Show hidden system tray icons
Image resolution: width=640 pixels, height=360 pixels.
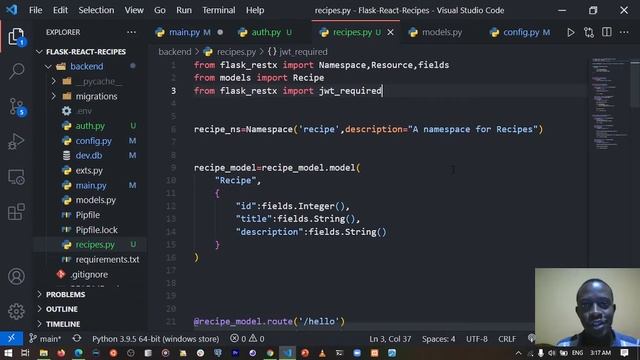coord(518,353)
